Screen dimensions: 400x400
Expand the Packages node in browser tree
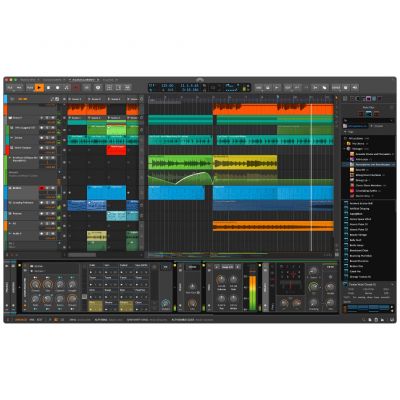pos(345,149)
